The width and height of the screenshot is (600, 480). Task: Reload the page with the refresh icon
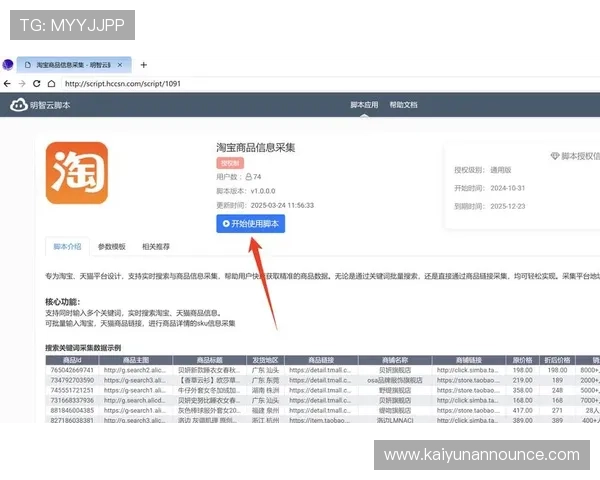pyautogui.click(x=37, y=83)
